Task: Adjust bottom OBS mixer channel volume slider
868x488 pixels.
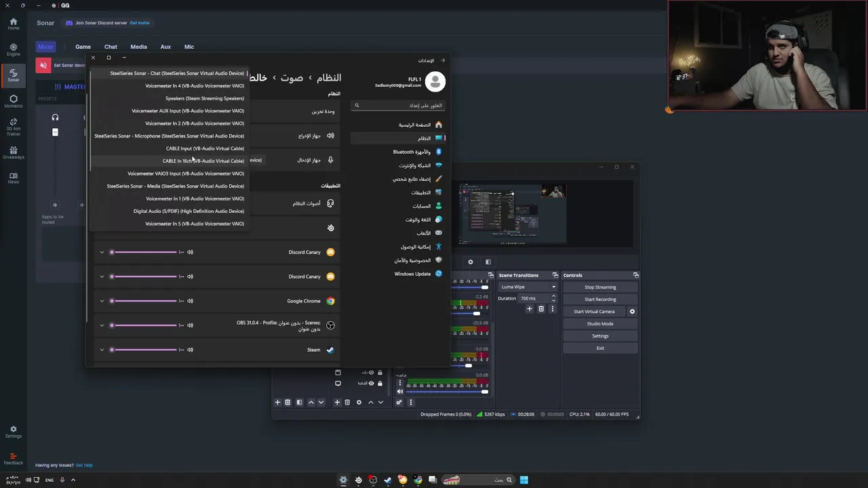Action: pos(447,392)
